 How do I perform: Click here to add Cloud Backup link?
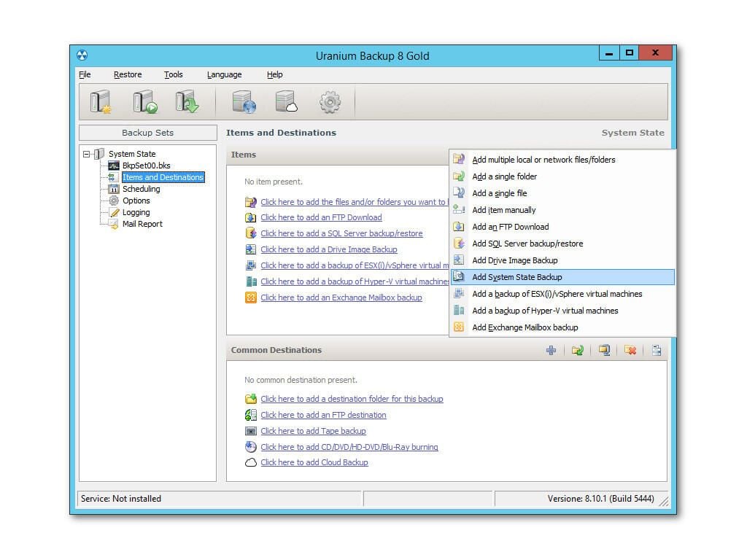point(314,462)
